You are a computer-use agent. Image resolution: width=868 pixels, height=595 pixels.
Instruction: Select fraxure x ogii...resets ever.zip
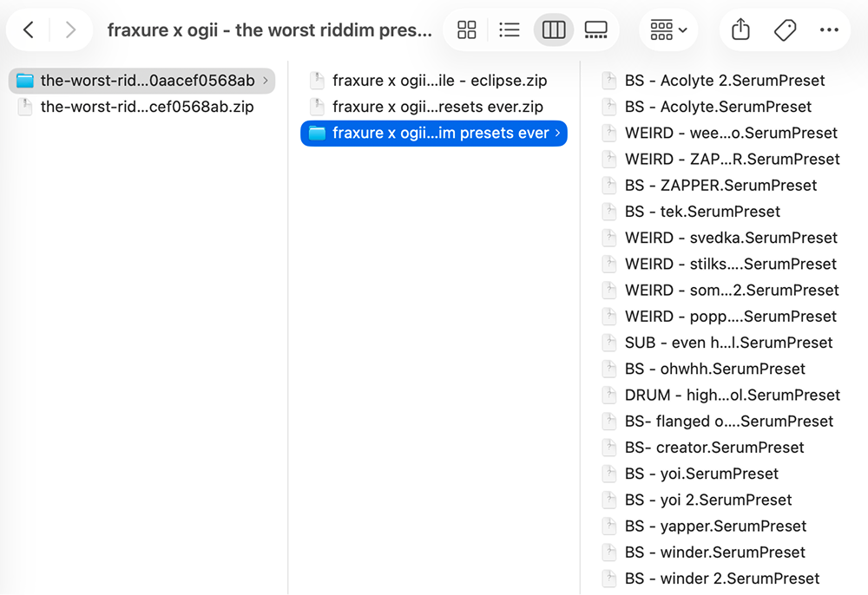[434, 107]
